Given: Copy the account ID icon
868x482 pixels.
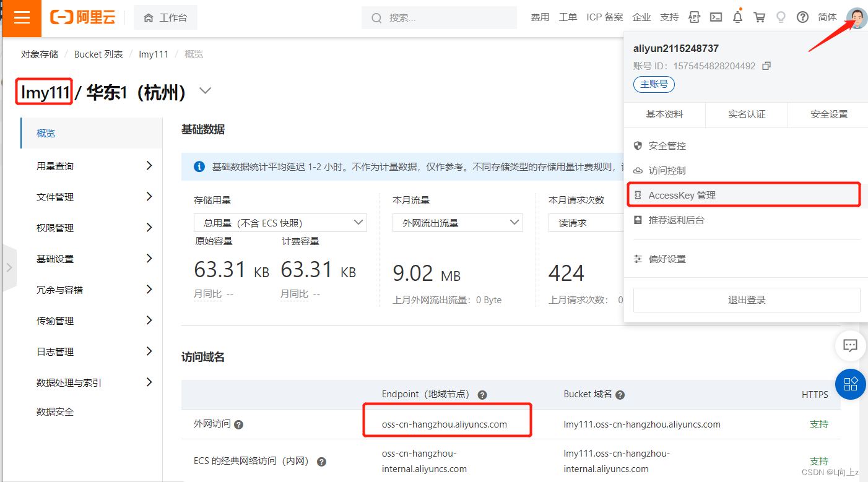Looking at the screenshot, I should coord(766,66).
